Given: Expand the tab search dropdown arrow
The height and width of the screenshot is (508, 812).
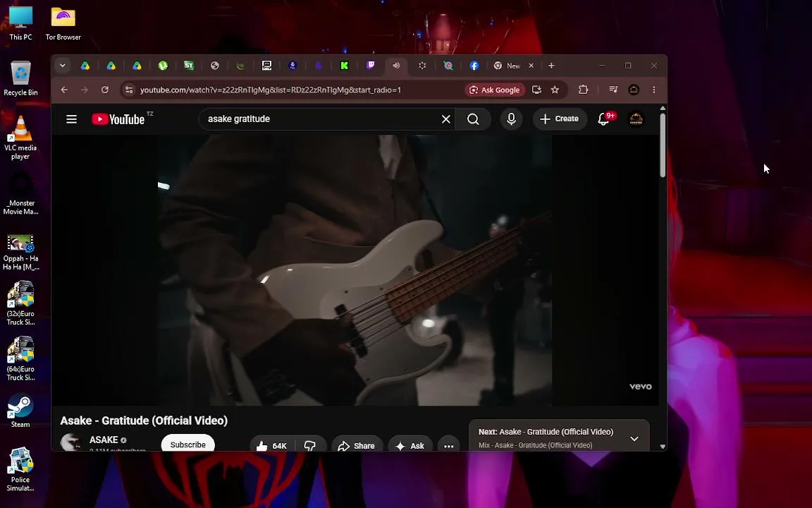Looking at the screenshot, I should click(62, 66).
